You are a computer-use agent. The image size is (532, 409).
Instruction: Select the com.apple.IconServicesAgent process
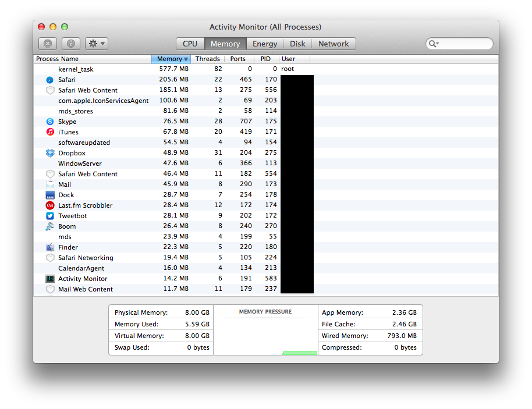265,101
